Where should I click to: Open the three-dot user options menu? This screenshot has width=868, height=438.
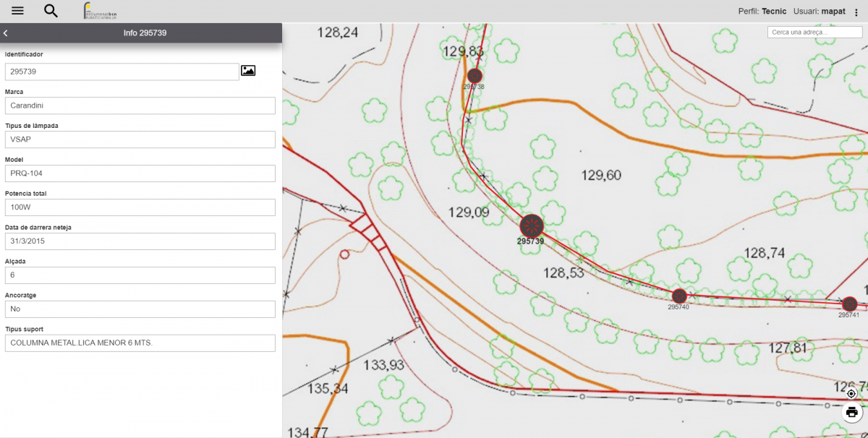coord(856,12)
